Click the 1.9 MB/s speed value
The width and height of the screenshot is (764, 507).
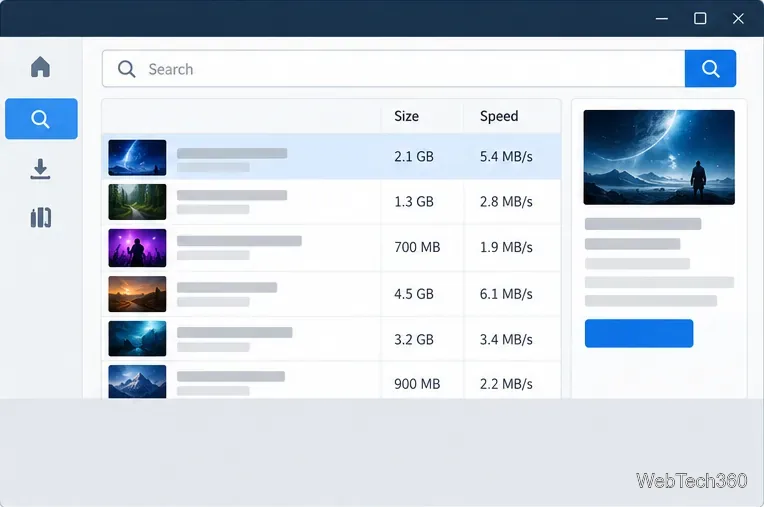[x=506, y=247]
